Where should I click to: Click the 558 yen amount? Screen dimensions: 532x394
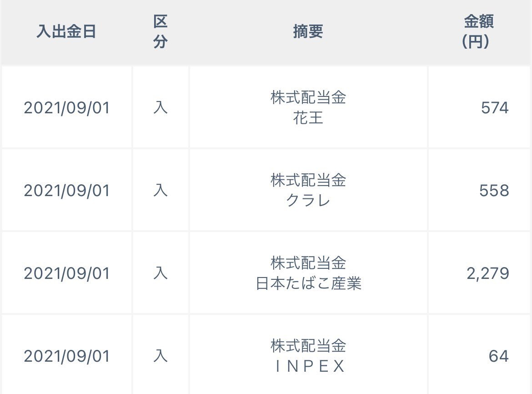494,191
